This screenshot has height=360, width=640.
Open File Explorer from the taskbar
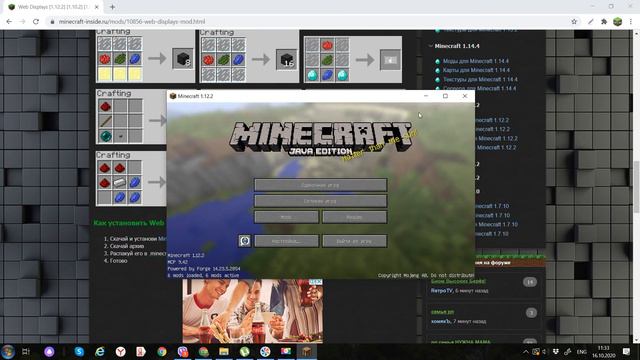click(x=224, y=351)
